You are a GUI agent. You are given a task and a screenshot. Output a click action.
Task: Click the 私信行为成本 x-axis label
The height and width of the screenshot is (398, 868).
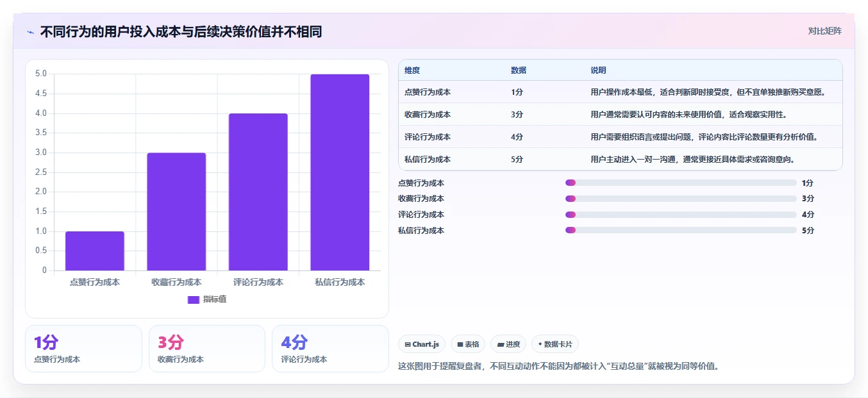coord(340,282)
